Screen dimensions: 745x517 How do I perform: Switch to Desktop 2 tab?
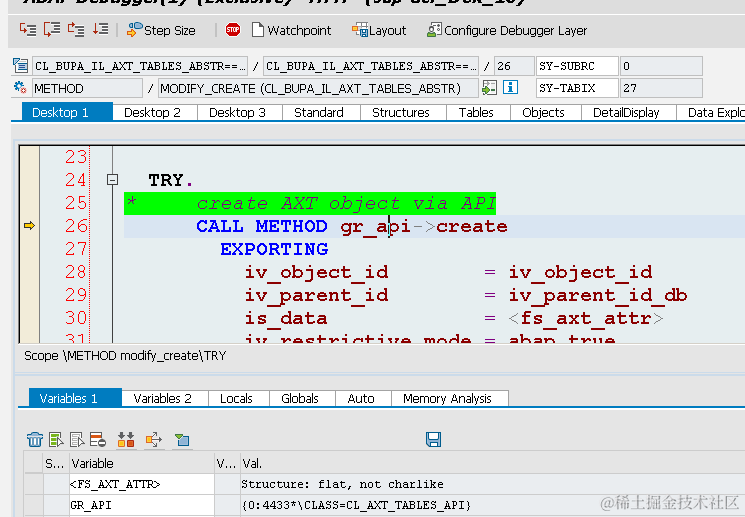154,112
